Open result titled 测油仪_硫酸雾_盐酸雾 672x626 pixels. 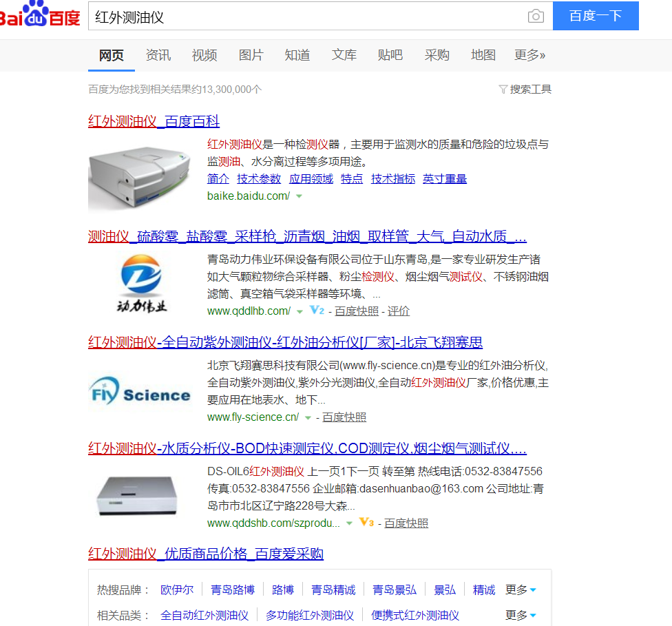tap(307, 236)
